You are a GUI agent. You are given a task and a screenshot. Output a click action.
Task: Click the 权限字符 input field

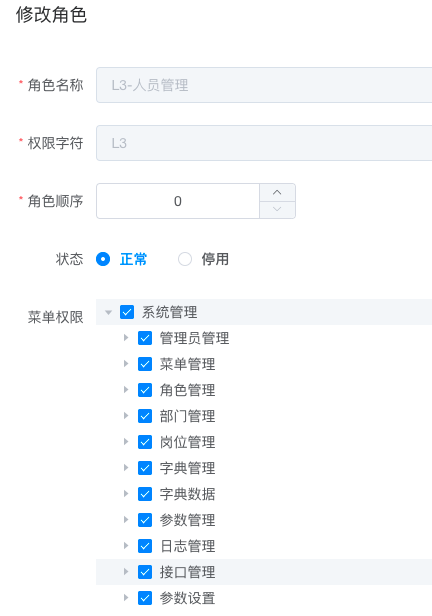[x=264, y=143]
